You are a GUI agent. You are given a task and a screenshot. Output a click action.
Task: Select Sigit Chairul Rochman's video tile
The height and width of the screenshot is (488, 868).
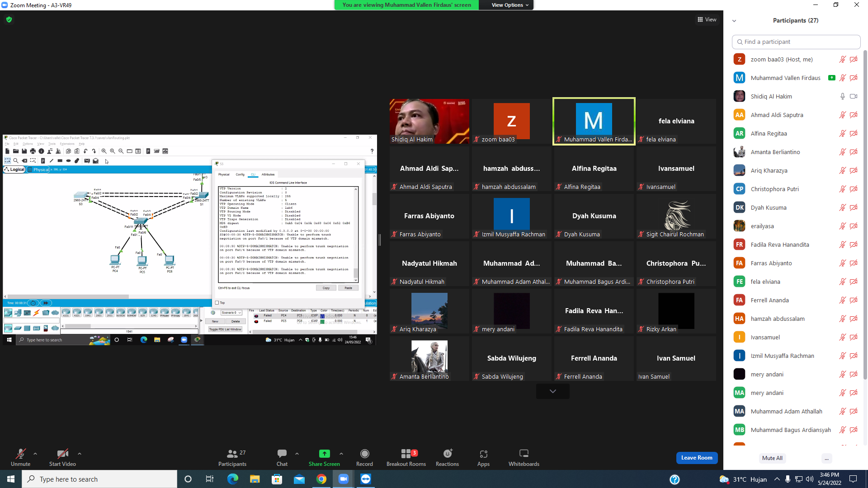coord(676,216)
